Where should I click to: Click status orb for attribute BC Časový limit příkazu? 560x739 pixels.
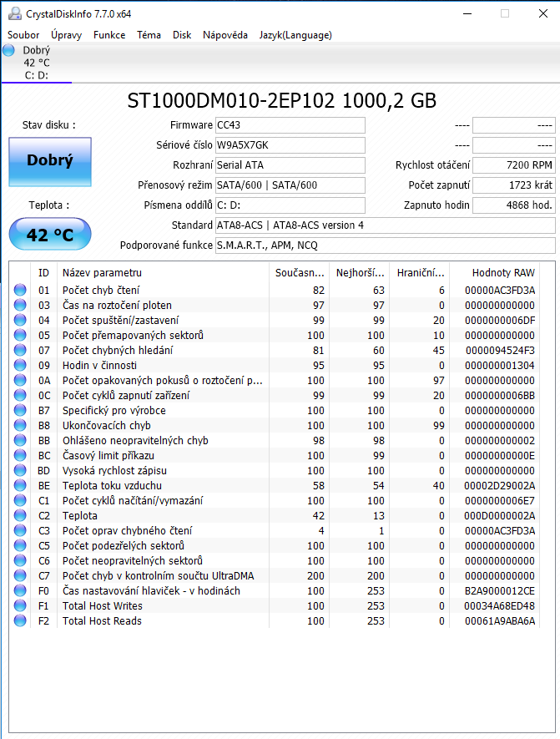coord(20,456)
